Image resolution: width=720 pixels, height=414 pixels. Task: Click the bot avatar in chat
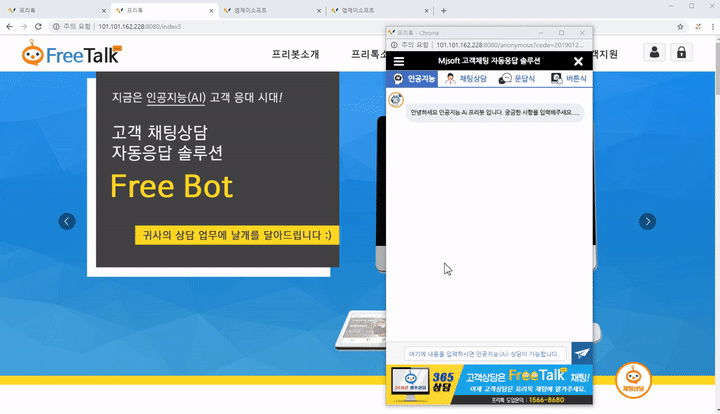396,100
